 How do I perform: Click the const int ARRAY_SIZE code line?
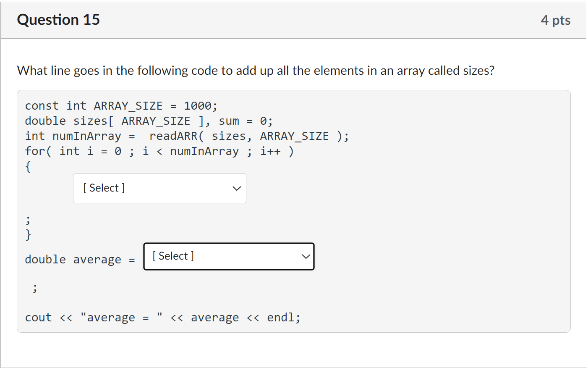pyautogui.click(x=121, y=106)
